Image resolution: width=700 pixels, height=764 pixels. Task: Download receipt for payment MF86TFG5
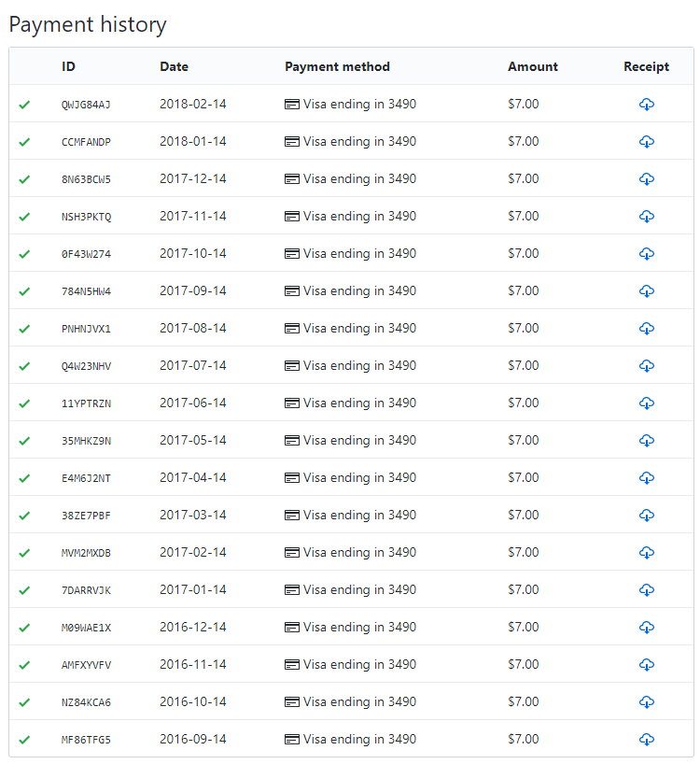(x=646, y=739)
